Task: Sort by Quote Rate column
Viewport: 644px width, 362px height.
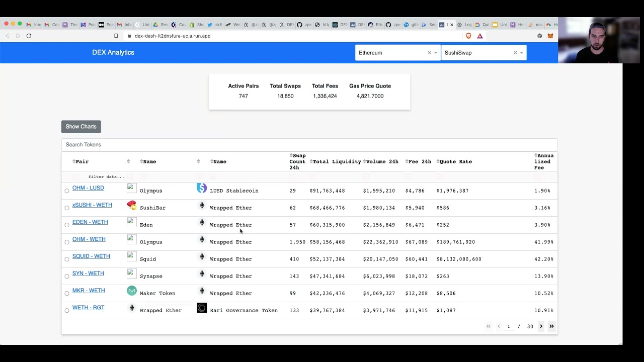Action: [454, 162]
